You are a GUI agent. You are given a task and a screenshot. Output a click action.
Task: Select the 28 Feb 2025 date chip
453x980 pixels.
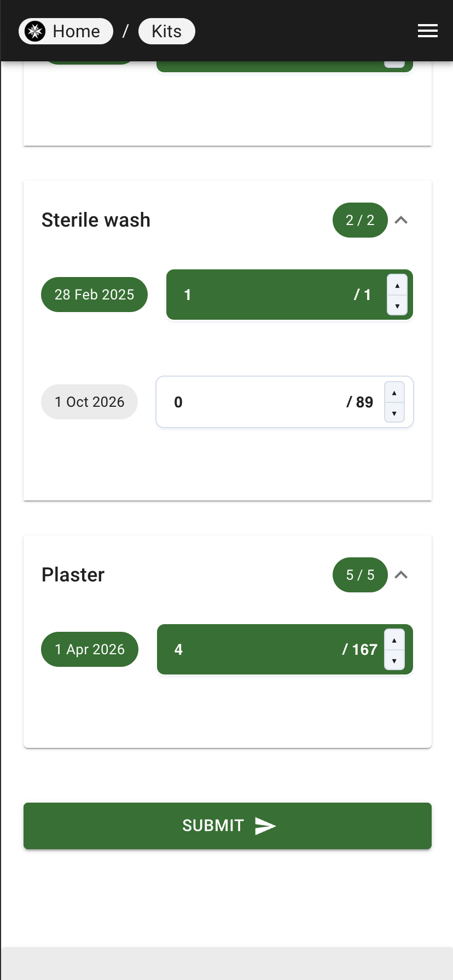point(95,295)
